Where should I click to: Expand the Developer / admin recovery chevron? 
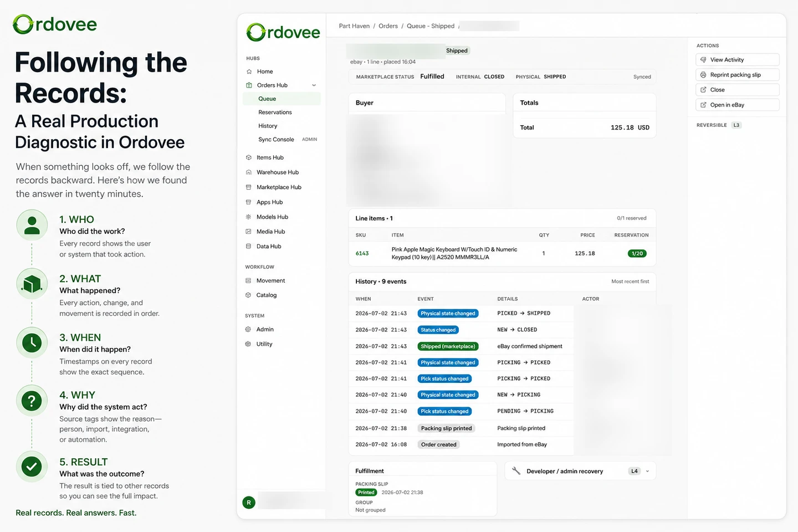click(x=647, y=471)
